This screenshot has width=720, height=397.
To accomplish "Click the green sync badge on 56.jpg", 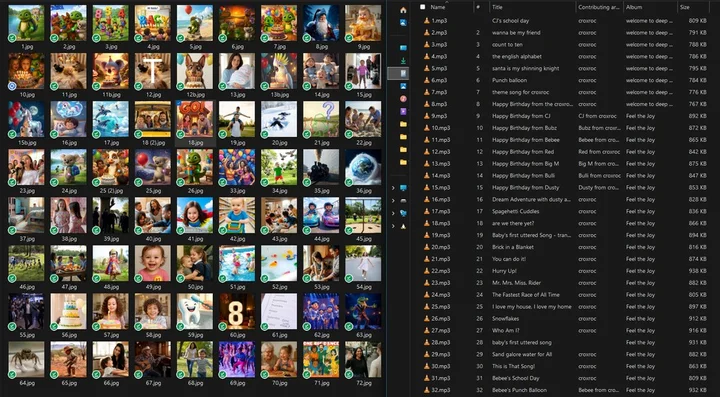I will click(x=55, y=326).
